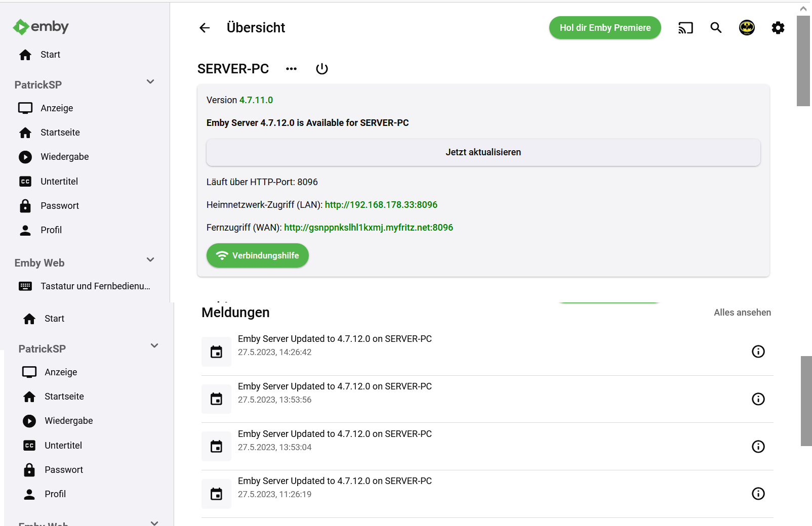This screenshot has width=812, height=526.
Task: Go back with the arrow beside Übersicht
Action: tap(205, 28)
